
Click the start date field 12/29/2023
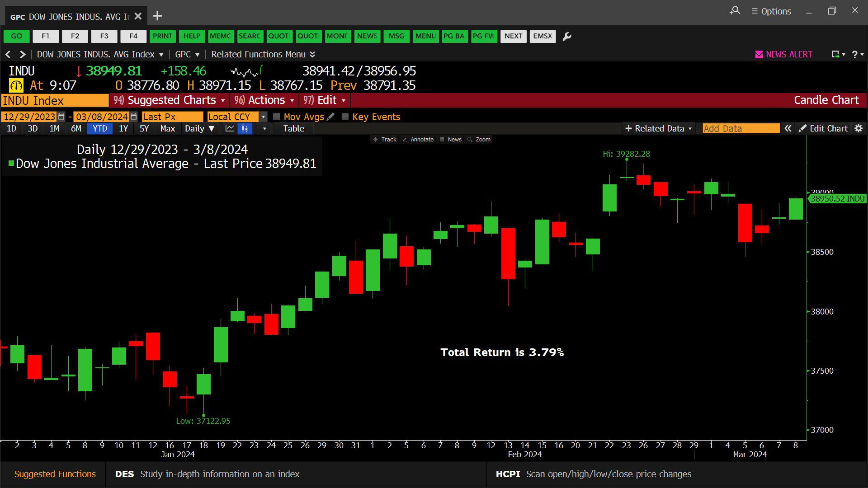coord(29,117)
